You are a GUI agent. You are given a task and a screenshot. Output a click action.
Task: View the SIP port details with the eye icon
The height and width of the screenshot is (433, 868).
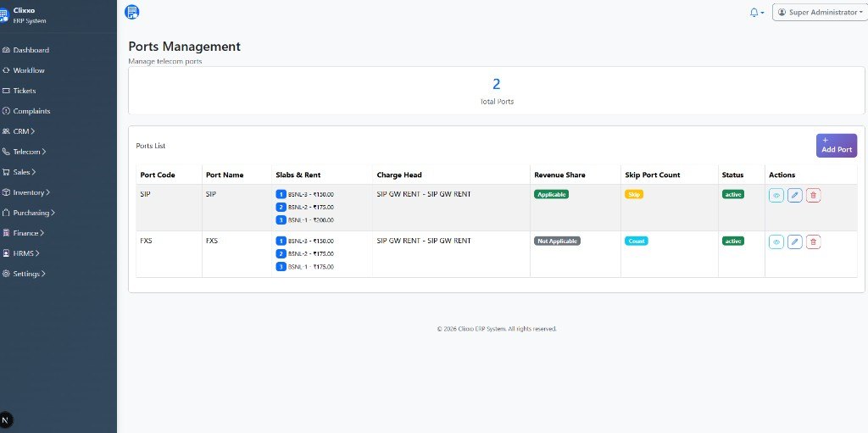(776, 195)
